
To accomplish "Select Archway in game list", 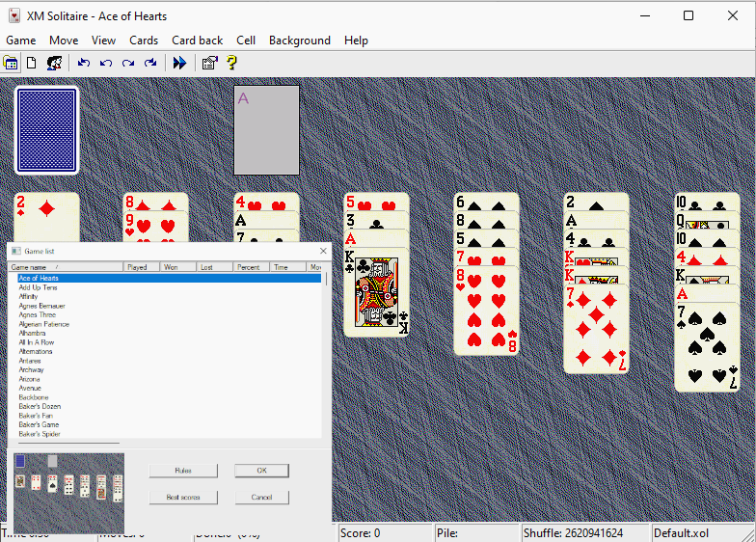I will click(x=31, y=370).
